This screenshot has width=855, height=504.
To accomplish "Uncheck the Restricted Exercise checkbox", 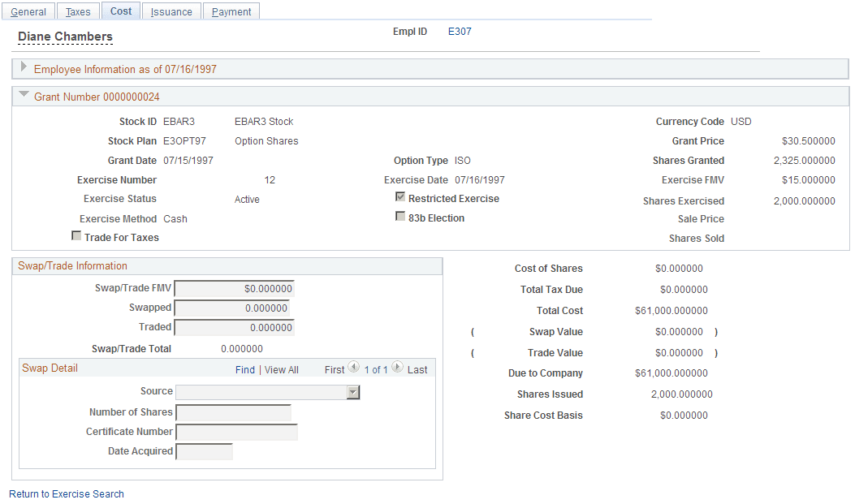I will pos(400,196).
